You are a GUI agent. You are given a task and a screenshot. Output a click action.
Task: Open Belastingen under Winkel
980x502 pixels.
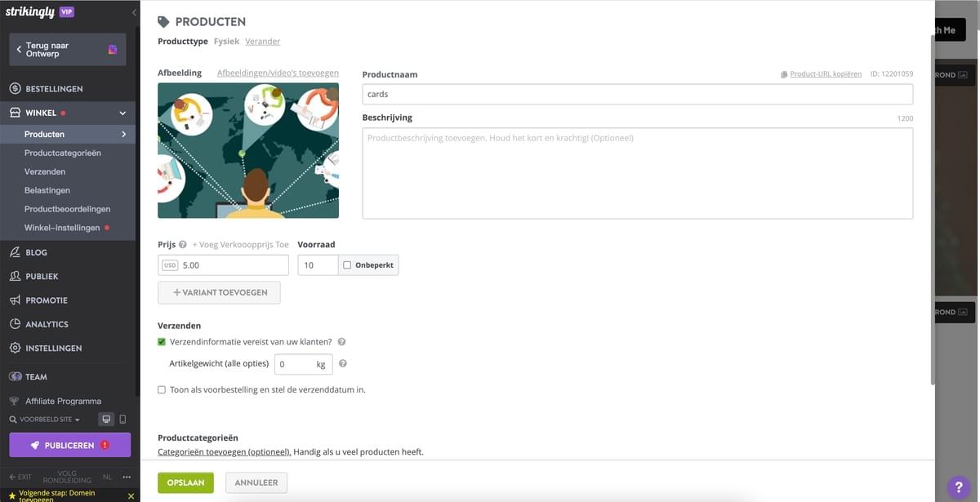(x=47, y=190)
